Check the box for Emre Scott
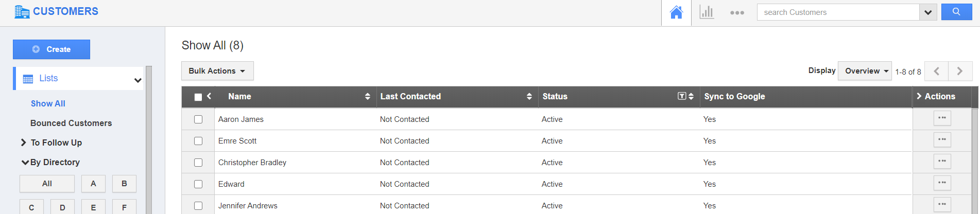 [x=198, y=141]
